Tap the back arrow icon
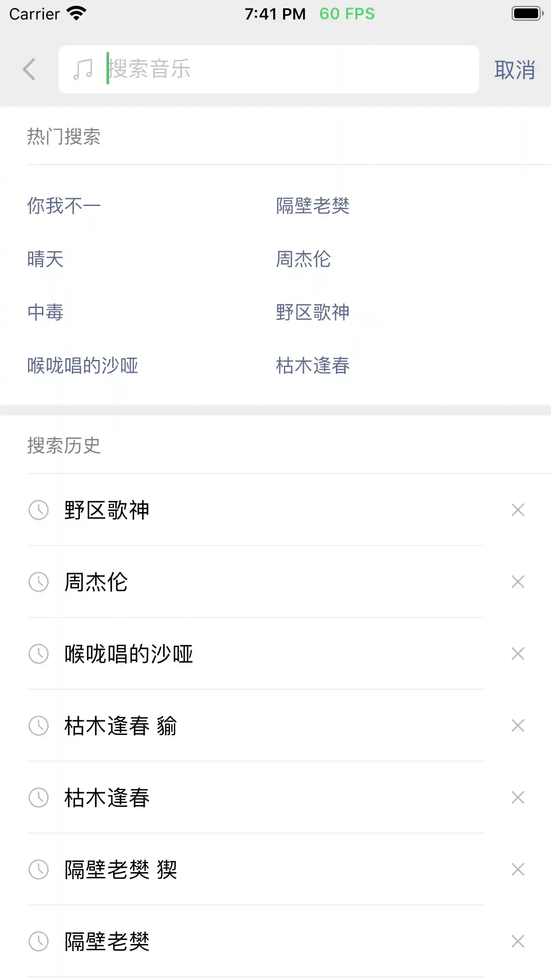 pos(29,69)
